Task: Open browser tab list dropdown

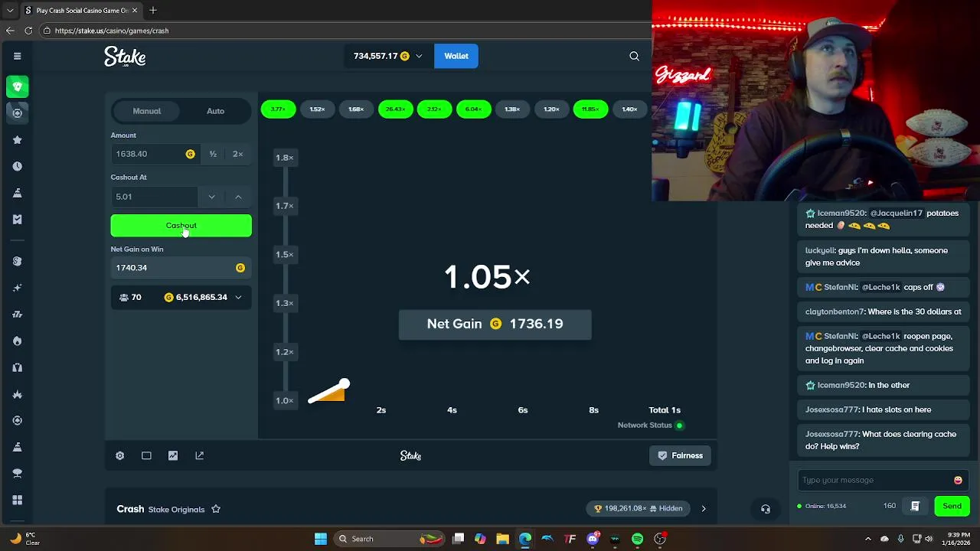Action: pyautogui.click(x=10, y=10)
